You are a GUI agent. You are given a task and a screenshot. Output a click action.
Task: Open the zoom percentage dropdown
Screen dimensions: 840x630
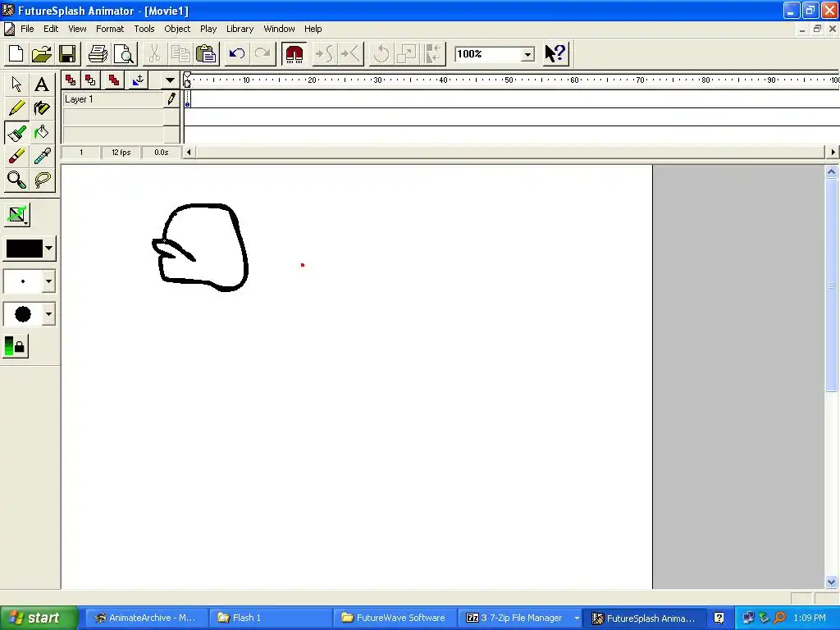pyautogui.click(x=527, y=54)
